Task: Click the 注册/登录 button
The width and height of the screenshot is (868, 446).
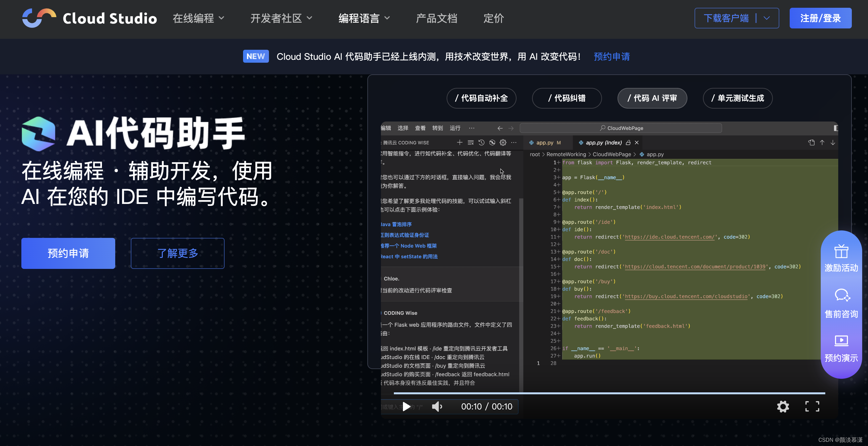Action: 820,18
